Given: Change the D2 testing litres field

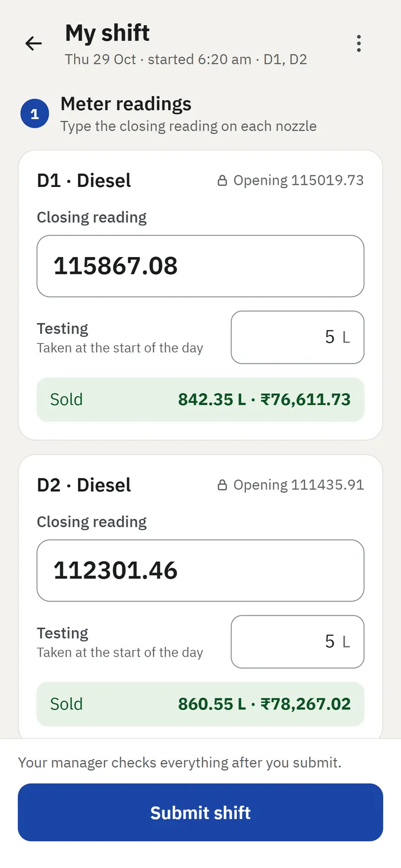Looking at the screenshot, I should point(297,642).
